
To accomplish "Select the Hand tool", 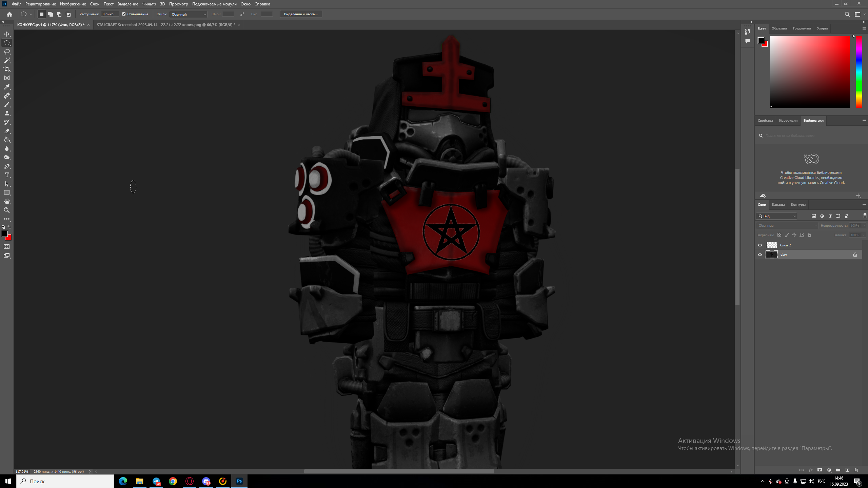I will pos(7,201).
